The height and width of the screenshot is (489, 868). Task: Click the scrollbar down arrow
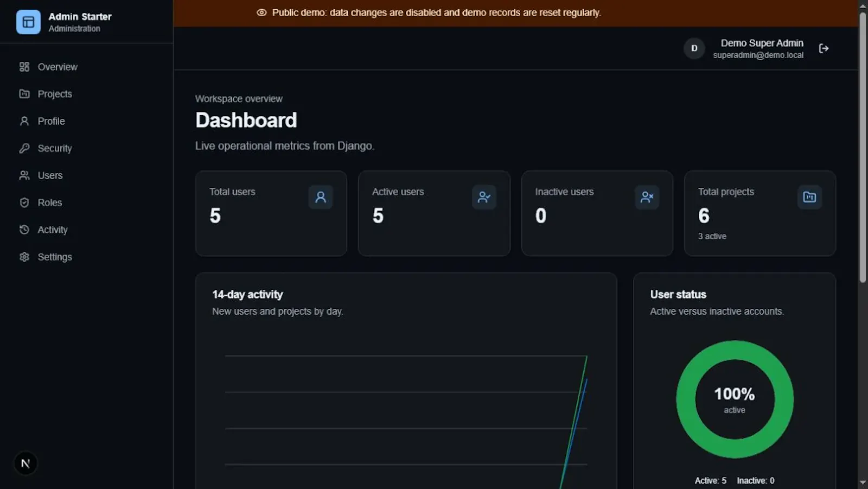(x=863, y=482)
